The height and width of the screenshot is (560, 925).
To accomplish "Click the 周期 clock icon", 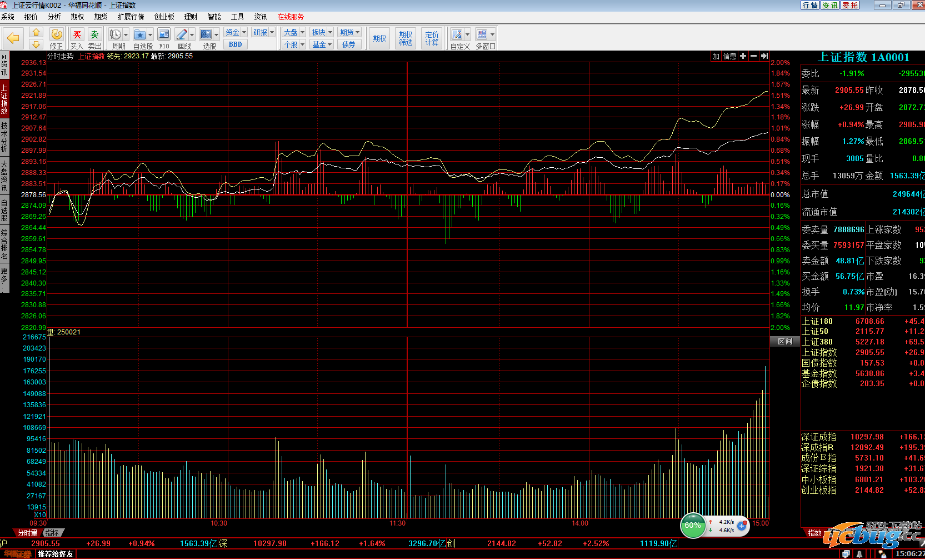I will (115, 34).
